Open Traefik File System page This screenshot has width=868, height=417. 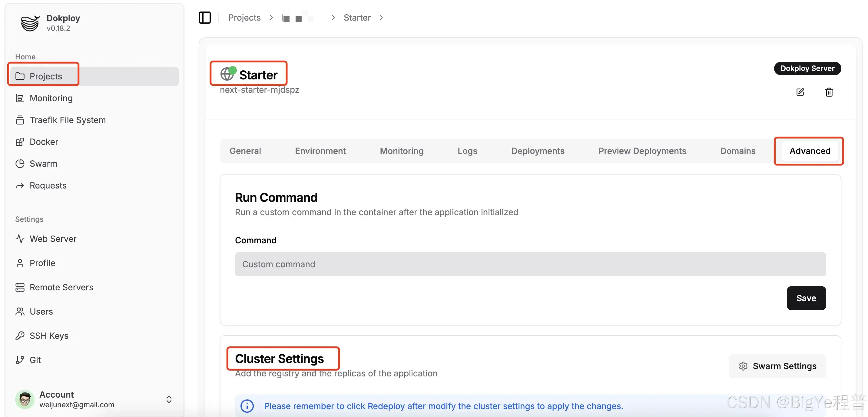click(68, 120)
